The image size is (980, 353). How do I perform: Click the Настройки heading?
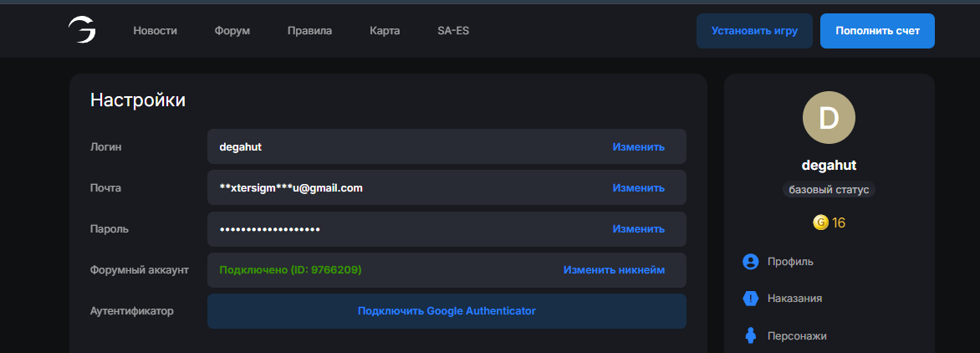click(138, 100)
